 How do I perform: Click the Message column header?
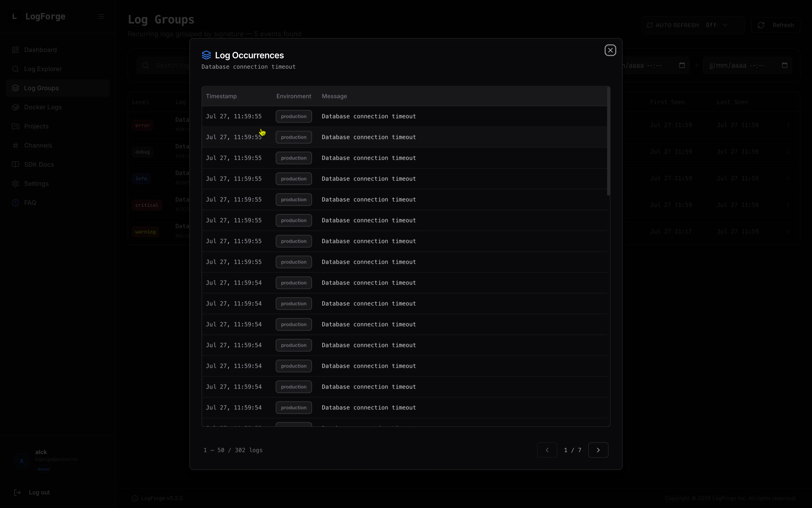click(334, 96)
